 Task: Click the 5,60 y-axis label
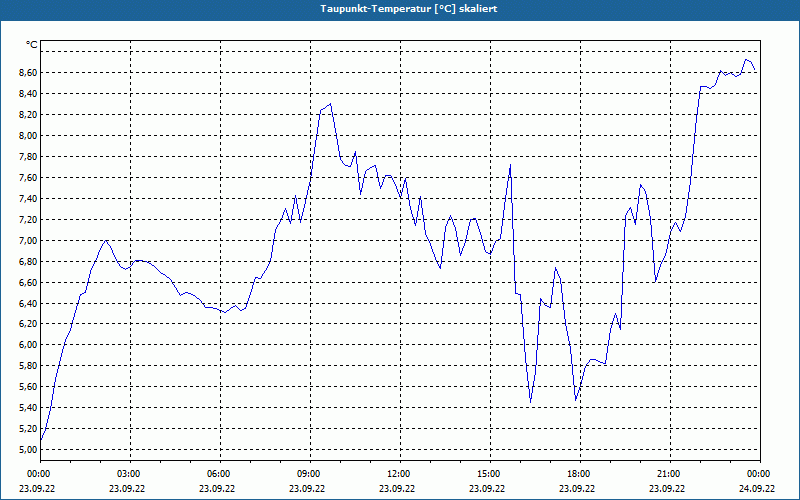click(x=28, y=387)
